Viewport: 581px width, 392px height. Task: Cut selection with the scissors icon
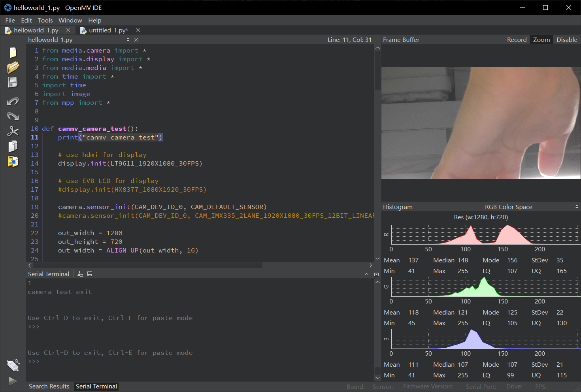click(x=13, y=131)
